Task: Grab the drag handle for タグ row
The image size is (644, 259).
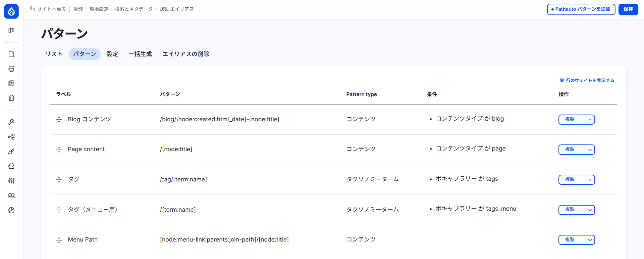Action: point(59,180)
